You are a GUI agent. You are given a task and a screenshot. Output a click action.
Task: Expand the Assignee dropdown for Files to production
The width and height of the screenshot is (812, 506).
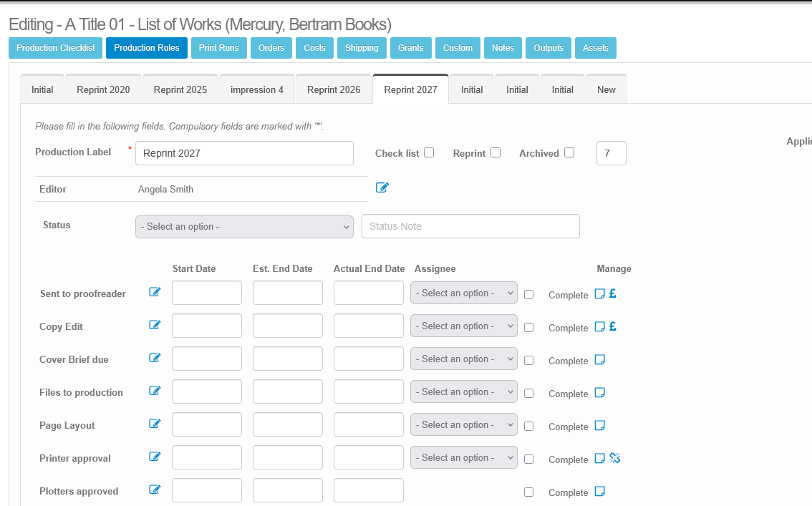(463, 392)
